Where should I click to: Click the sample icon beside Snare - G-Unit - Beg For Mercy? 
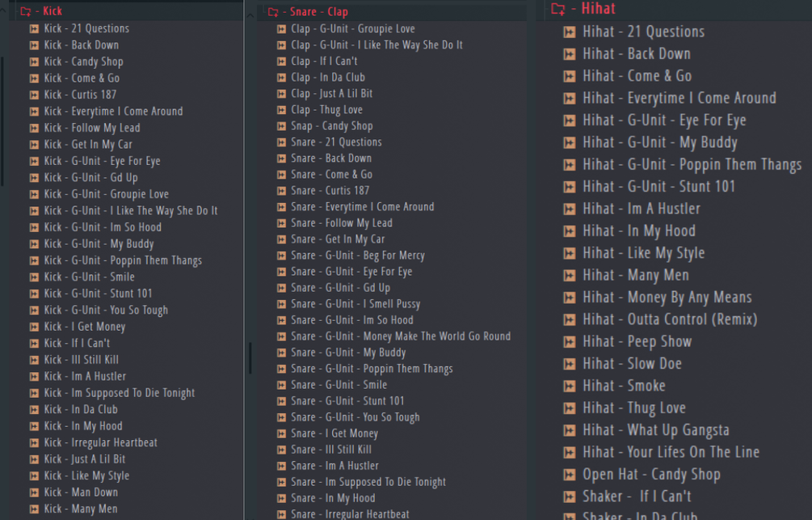pos(282,256)
